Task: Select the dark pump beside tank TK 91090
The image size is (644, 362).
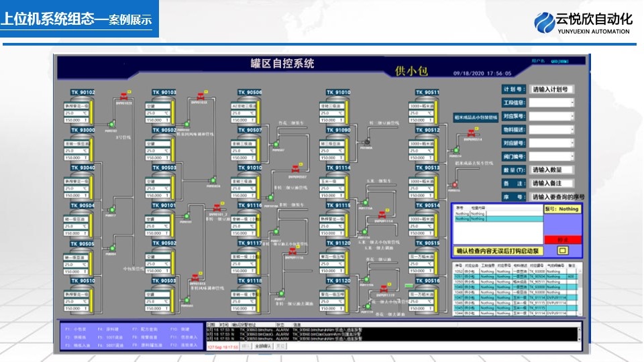Action: (x=366, y=142)
